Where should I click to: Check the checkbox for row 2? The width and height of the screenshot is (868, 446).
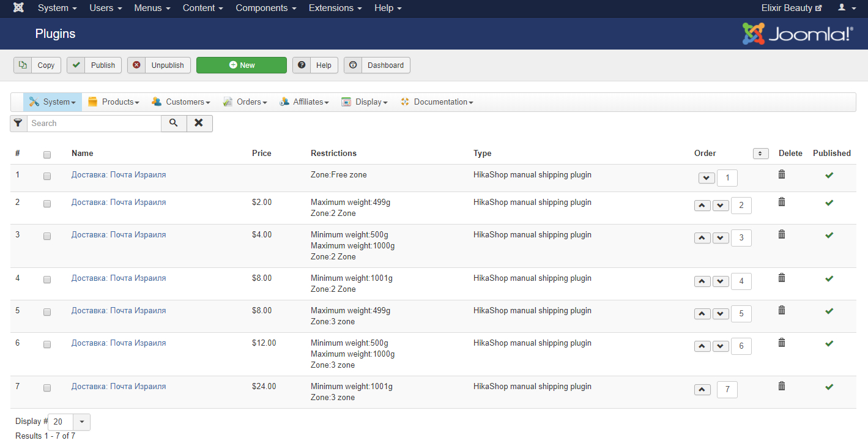click(47, 204)
